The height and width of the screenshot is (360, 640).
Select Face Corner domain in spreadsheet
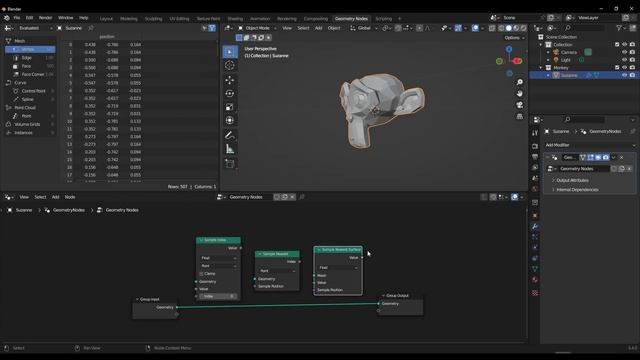[x=31, y=74]
